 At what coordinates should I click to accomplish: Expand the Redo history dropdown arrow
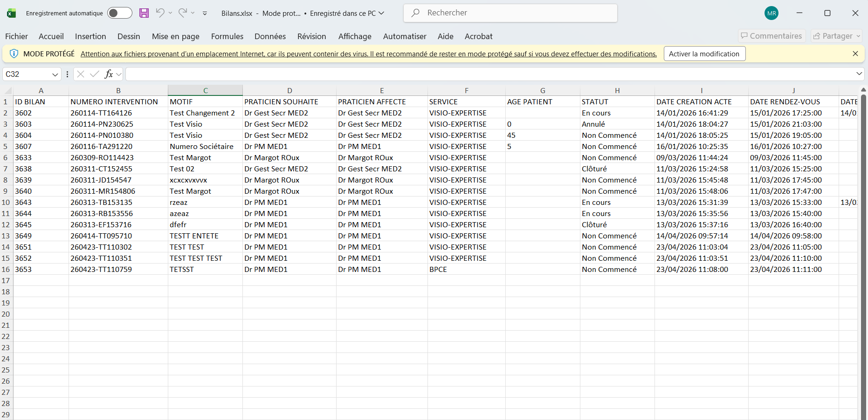pyautogui.click(x=193, y=13)
